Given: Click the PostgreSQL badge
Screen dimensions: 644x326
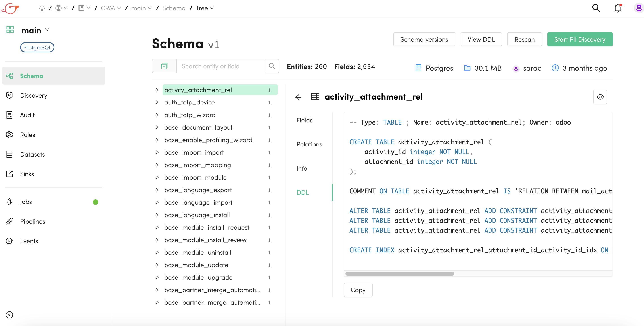Looking at the screenshot, I should pyautogui.click(x=37, y=48).
